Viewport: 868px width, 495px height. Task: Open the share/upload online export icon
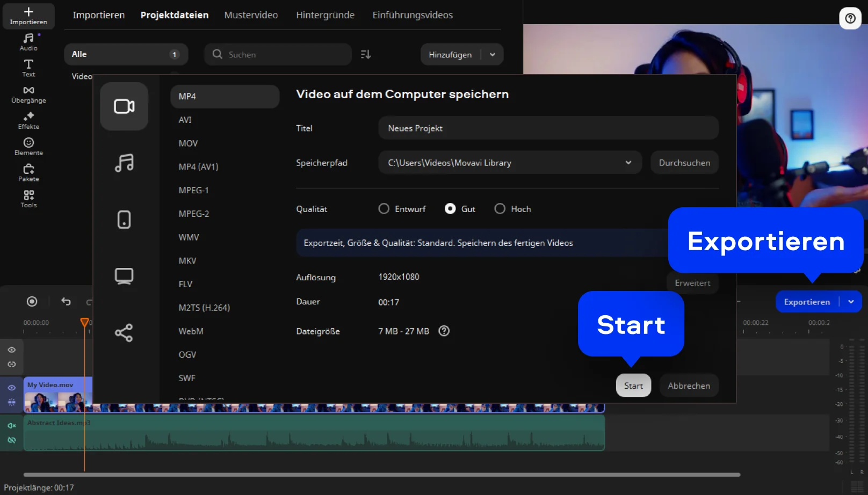point(124,333)
